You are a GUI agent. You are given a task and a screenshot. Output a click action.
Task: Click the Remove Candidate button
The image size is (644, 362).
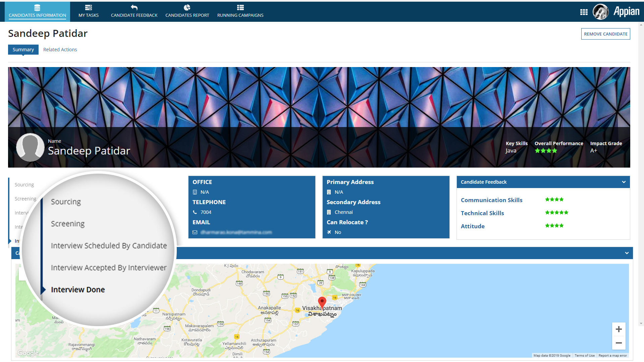tap(605, 34)
